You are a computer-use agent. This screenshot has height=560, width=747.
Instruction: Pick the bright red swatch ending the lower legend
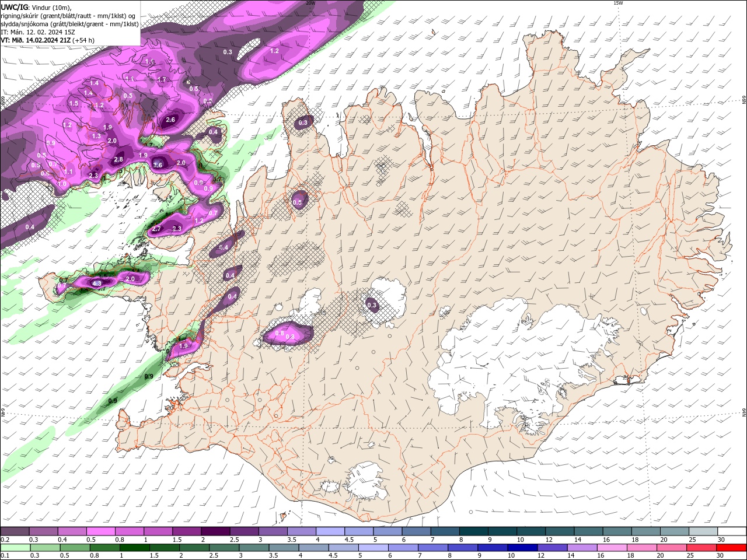coord(731,548)
